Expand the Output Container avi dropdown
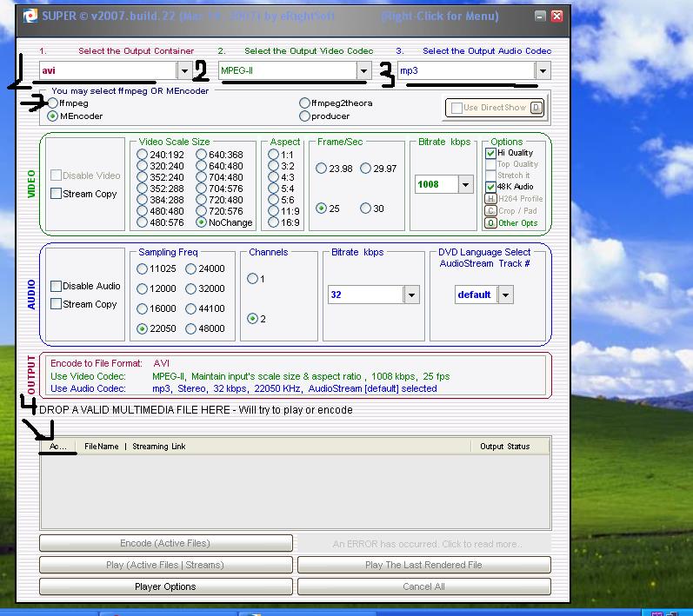Image resolution: width=693 pixels, height=616 pixels. tap(184, 70)
